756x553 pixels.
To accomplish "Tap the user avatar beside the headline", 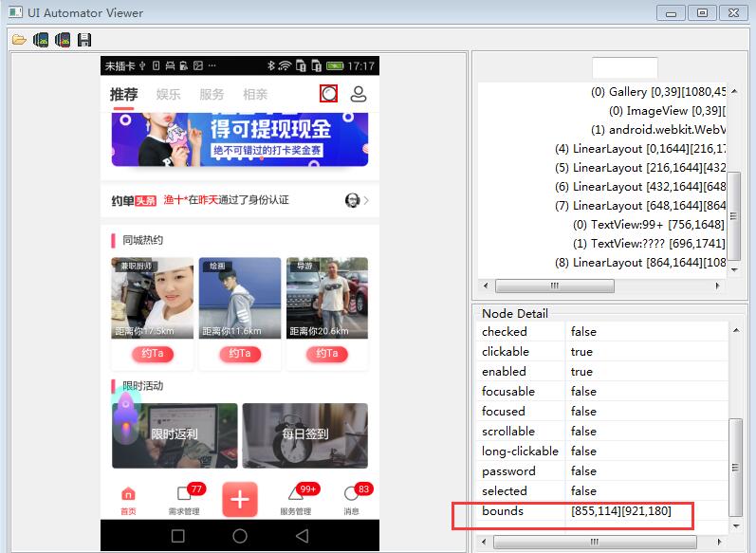I will [x=353, y=200].
